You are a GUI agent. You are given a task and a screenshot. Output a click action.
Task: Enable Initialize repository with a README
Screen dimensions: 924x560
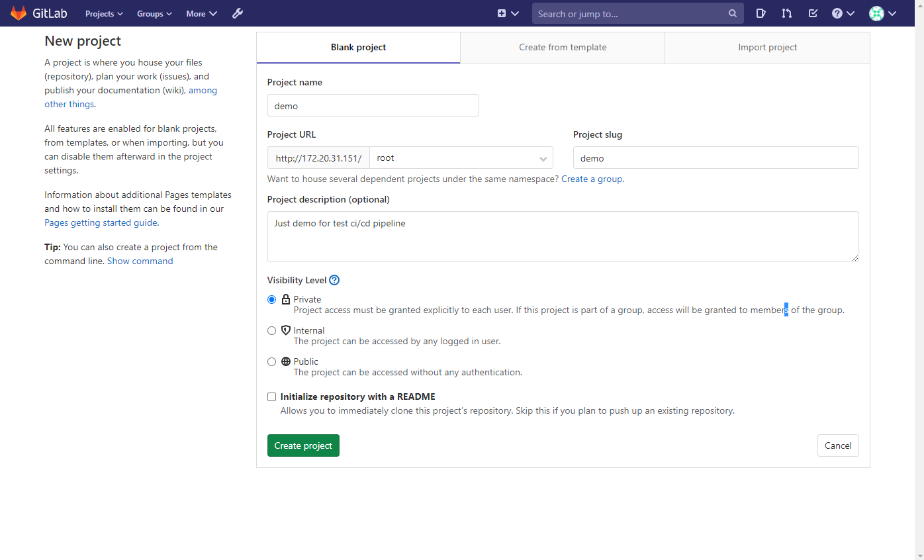click(x=271, y=397)
